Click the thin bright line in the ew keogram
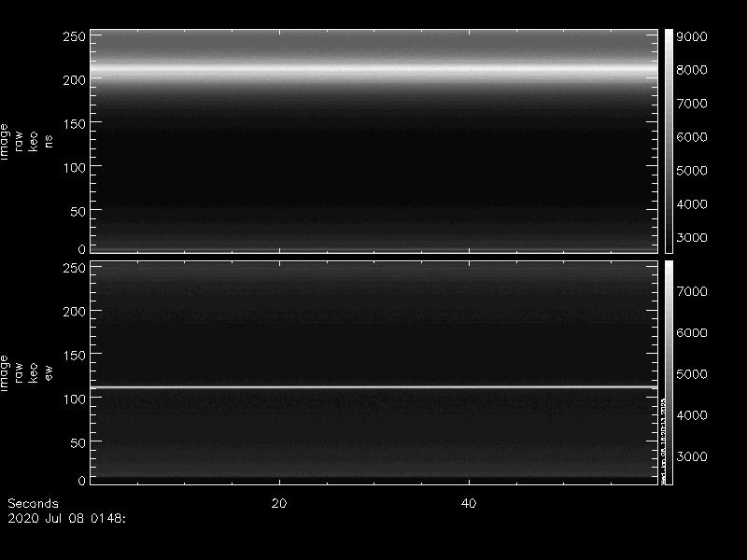Screen dimensions: 747x560 (x=373, y=386)
